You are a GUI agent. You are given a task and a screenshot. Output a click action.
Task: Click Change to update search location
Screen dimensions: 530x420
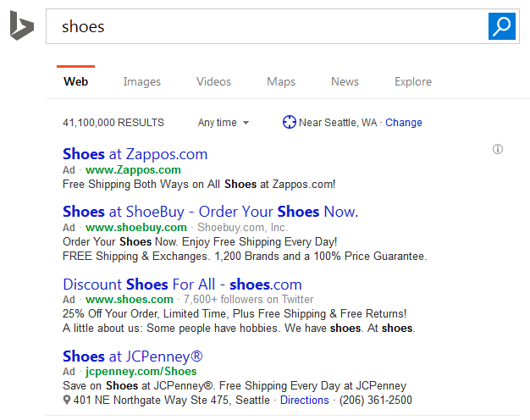404,123
